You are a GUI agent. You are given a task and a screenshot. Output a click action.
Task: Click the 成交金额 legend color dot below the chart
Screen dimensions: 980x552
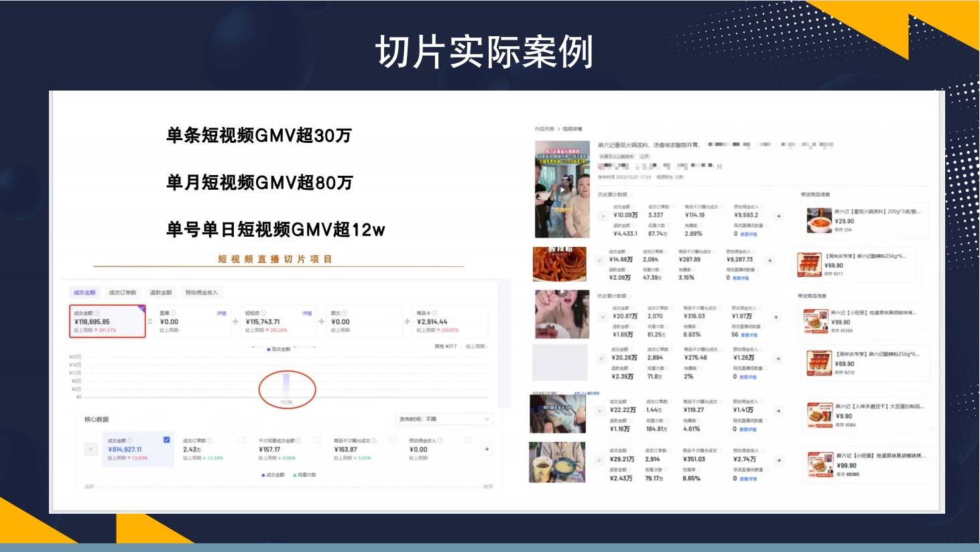(x=262, y=475)
